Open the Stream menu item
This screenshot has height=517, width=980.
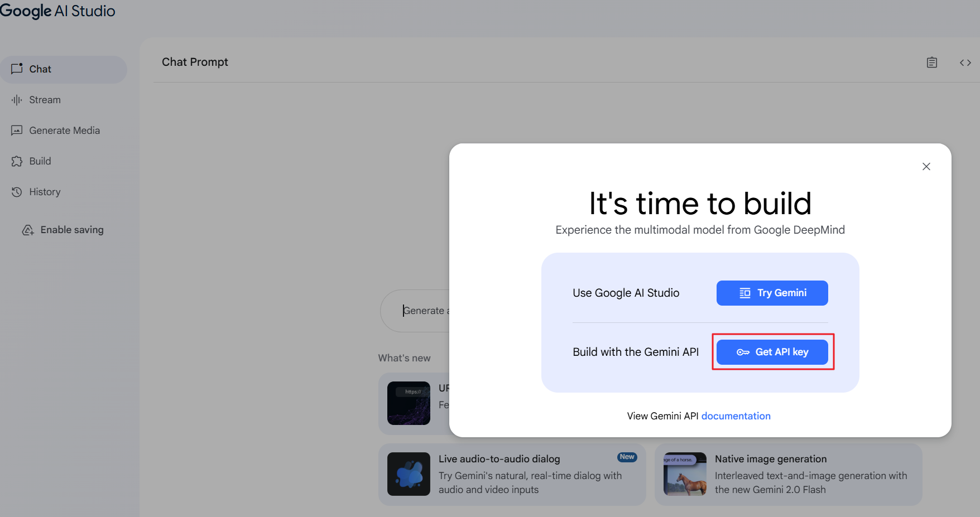tap(64, 100)
